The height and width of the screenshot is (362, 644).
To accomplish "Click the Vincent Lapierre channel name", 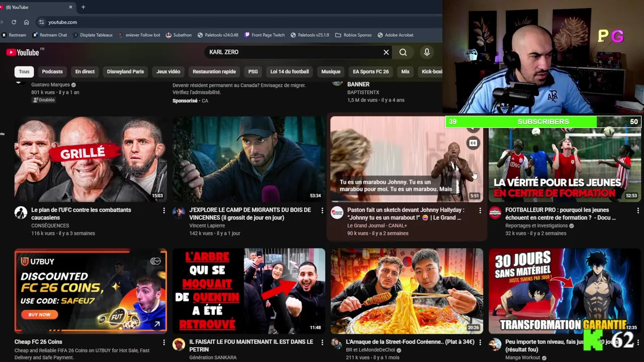I will [207, 226].
